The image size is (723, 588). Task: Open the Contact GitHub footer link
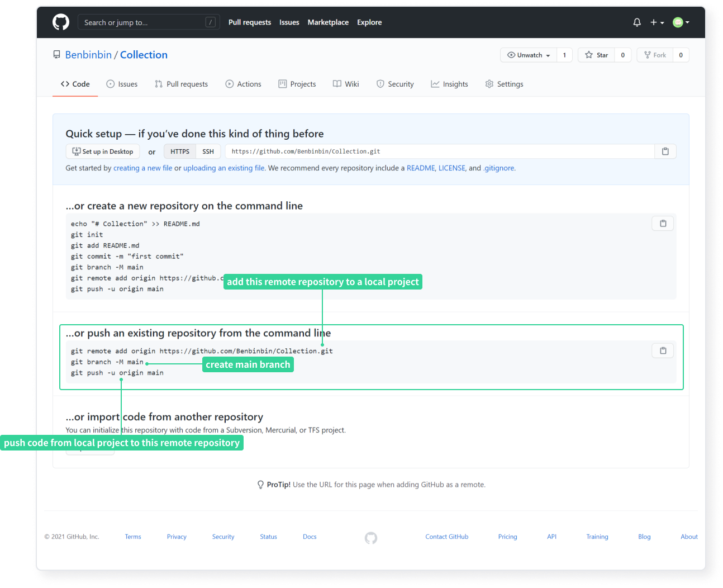tap(447, 537)
